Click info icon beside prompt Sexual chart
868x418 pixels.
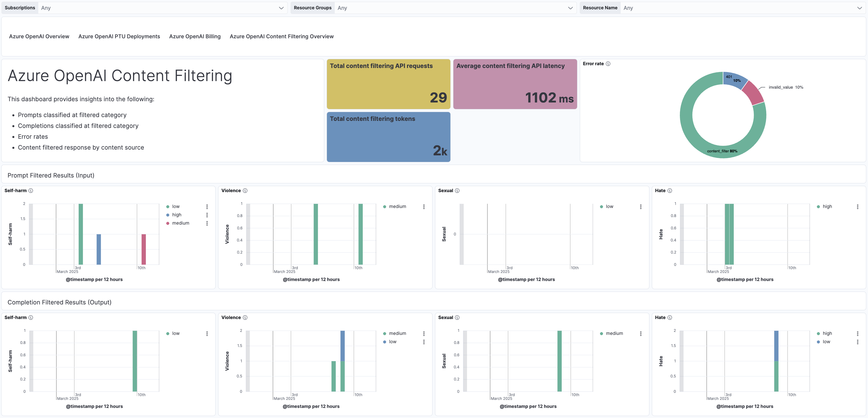click(x=457, y=191)
